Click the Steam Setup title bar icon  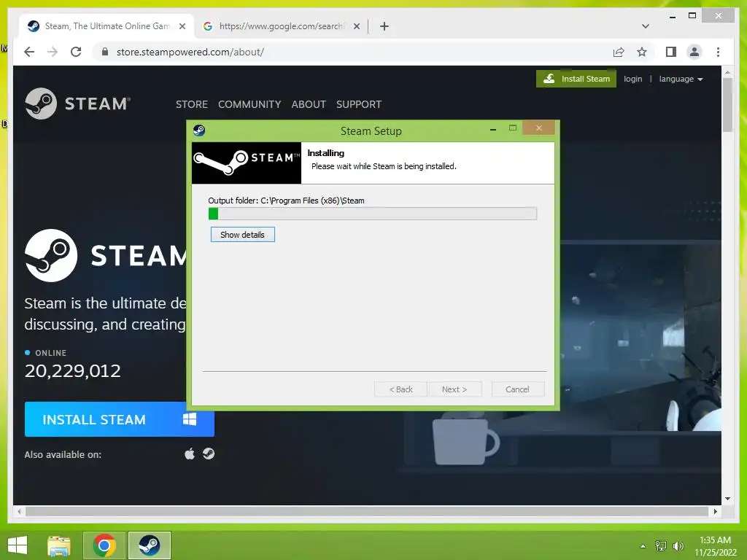(199, 130)
